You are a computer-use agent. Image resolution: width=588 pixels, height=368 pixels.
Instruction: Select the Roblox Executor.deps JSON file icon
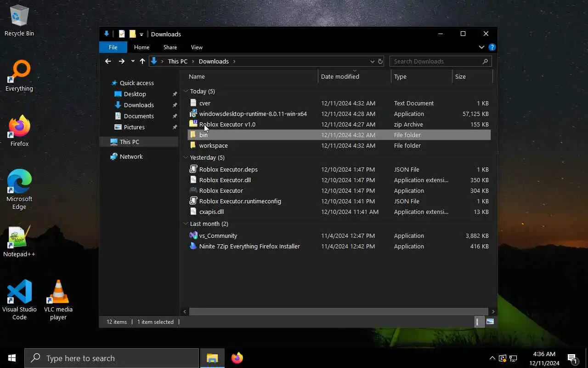[193, 169]
